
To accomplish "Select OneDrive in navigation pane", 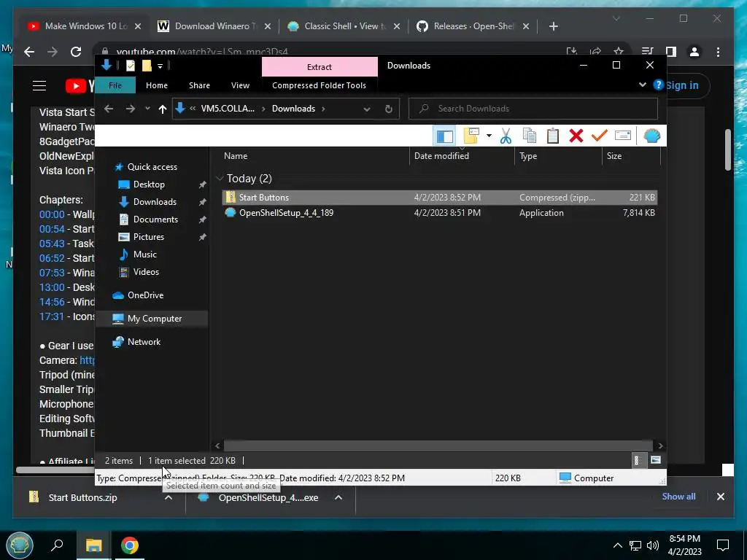I will [145, 295].
